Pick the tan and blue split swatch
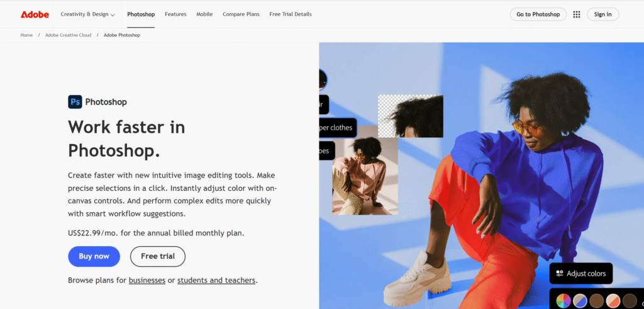This screenshot has width=644, height=309. coord(580,301)
